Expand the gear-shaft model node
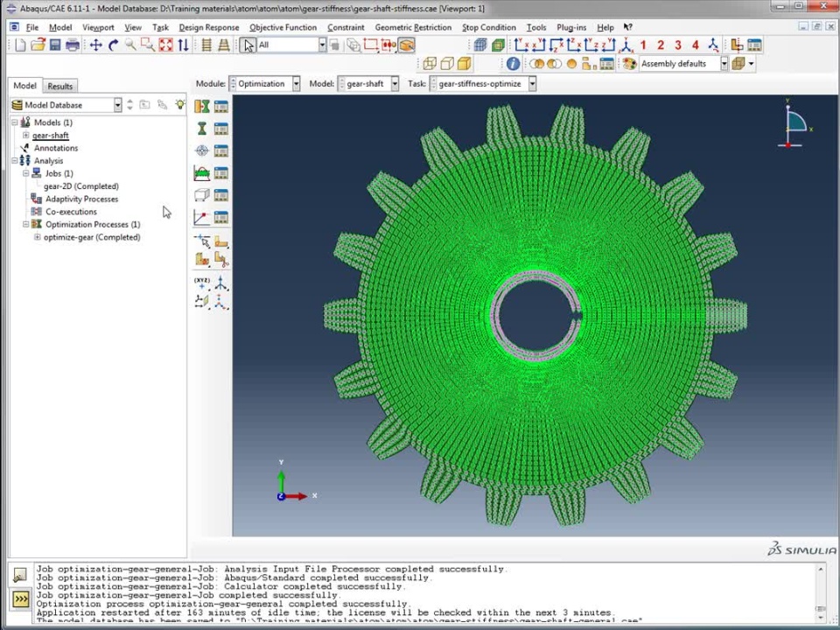 pos(25,135)
